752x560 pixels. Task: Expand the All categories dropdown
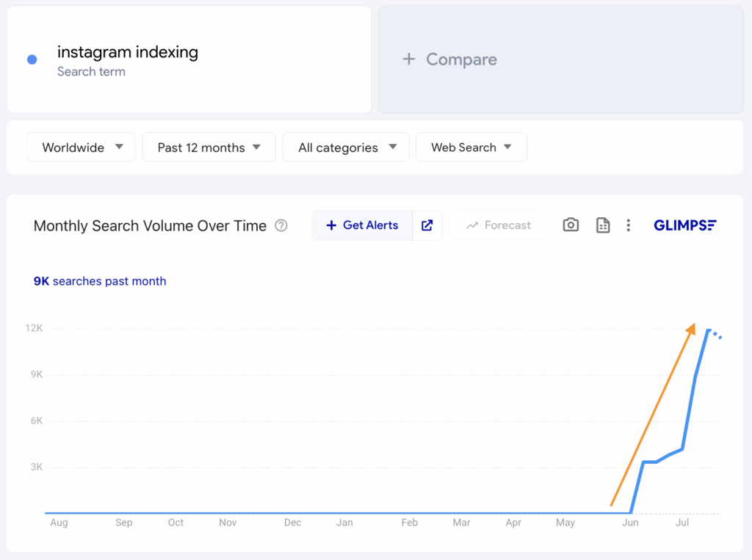click(x=345, y=147)
